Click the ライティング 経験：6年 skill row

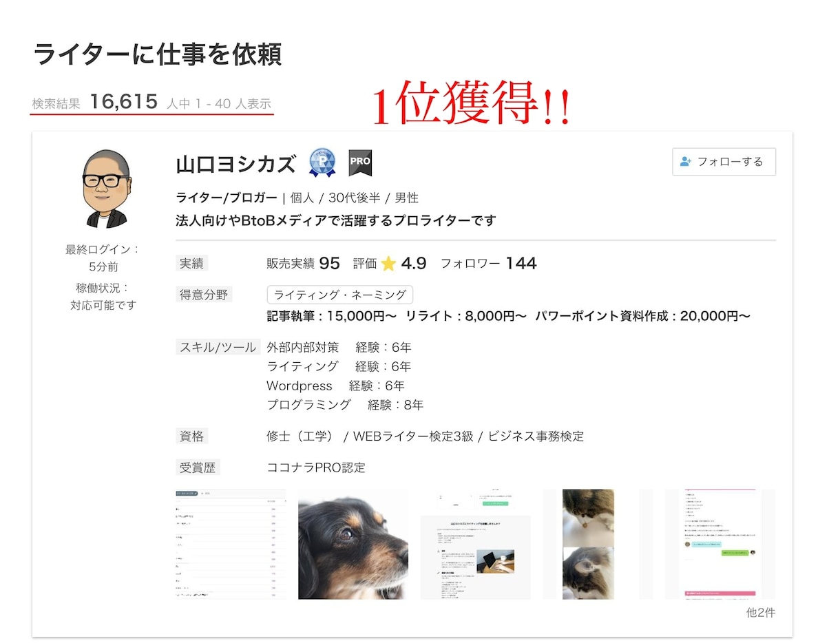(x=339, y=366)
